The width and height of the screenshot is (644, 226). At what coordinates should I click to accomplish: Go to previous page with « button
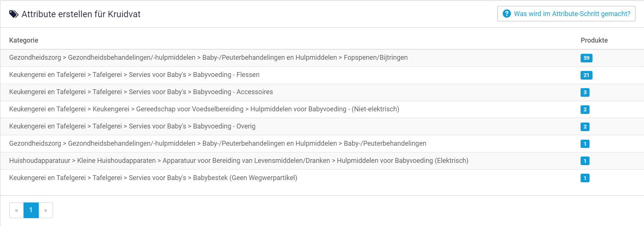pos(16,210)
